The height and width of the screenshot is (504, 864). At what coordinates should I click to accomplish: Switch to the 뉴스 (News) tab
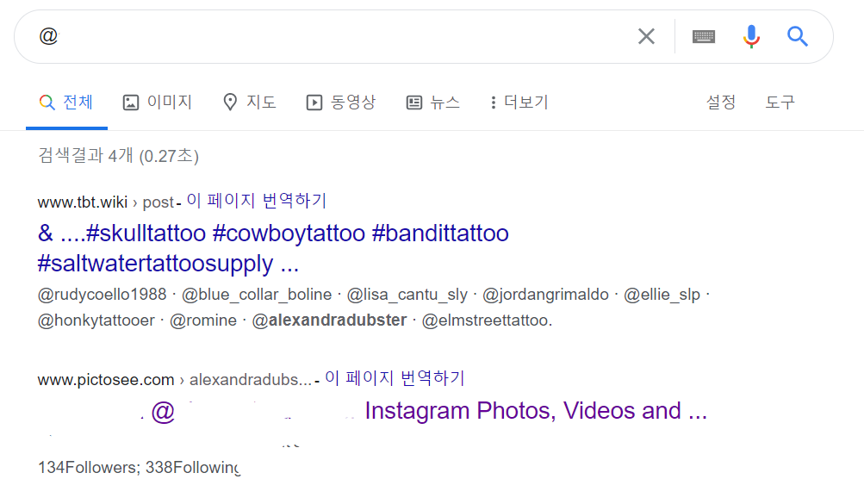(x=432, y=103)
